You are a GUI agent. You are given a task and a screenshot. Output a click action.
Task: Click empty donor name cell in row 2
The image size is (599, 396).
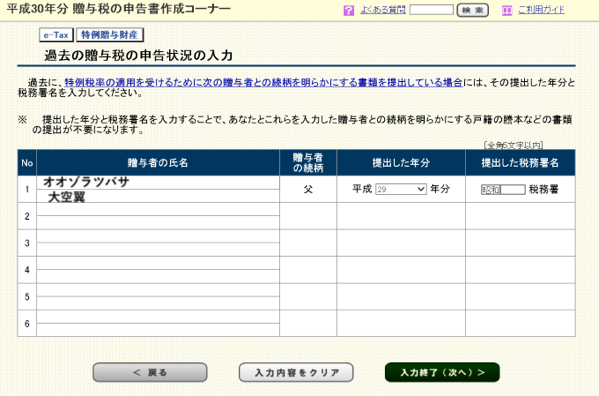tap(158, 216)
